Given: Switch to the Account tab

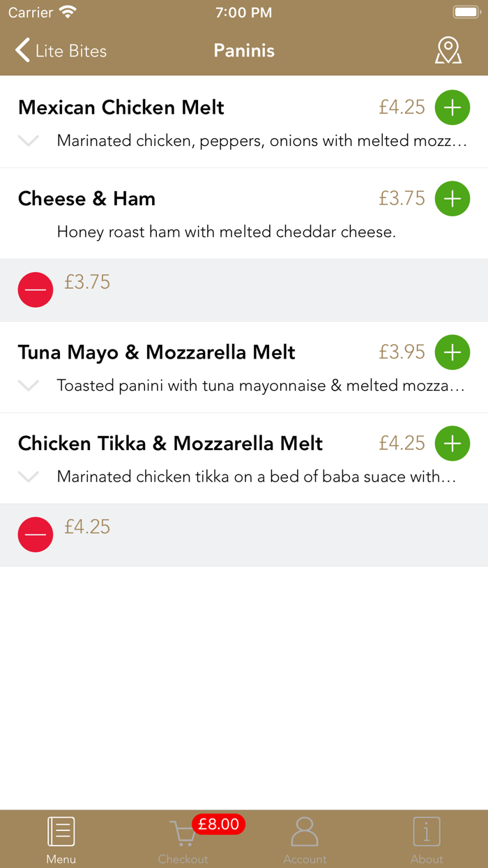Looking at the screenshot, I should click(305, 839).
